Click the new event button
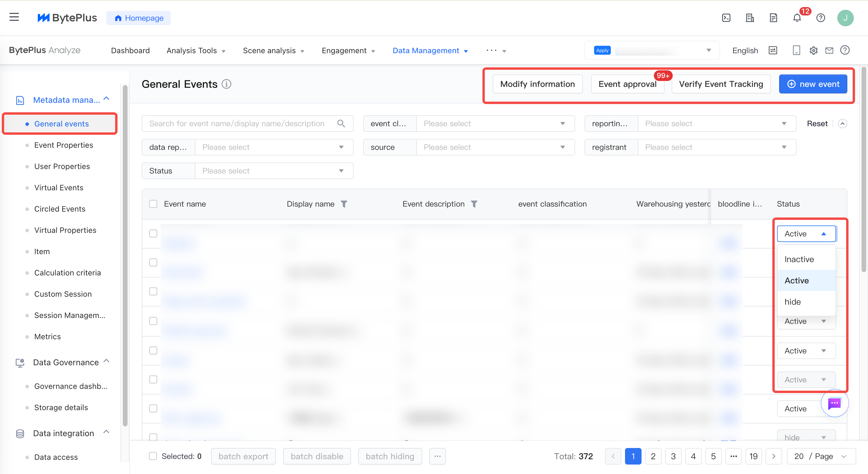This screenshot has height=474, width=868. point(813,84)
